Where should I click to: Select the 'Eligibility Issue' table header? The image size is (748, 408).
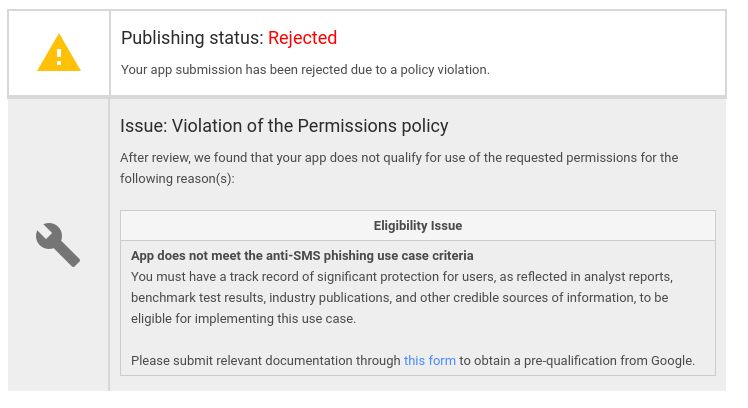pyautogui.click(x=418, y=225)
